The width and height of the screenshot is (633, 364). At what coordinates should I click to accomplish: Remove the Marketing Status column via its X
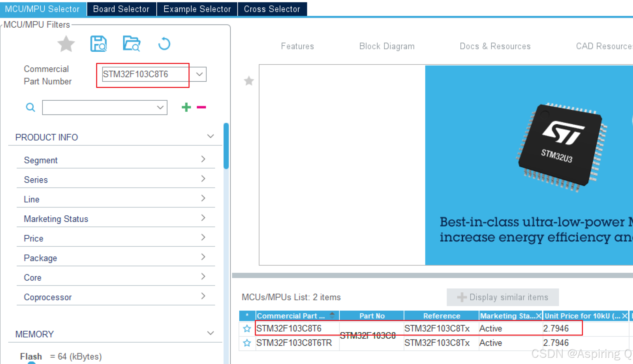click(x=539, y=316)
